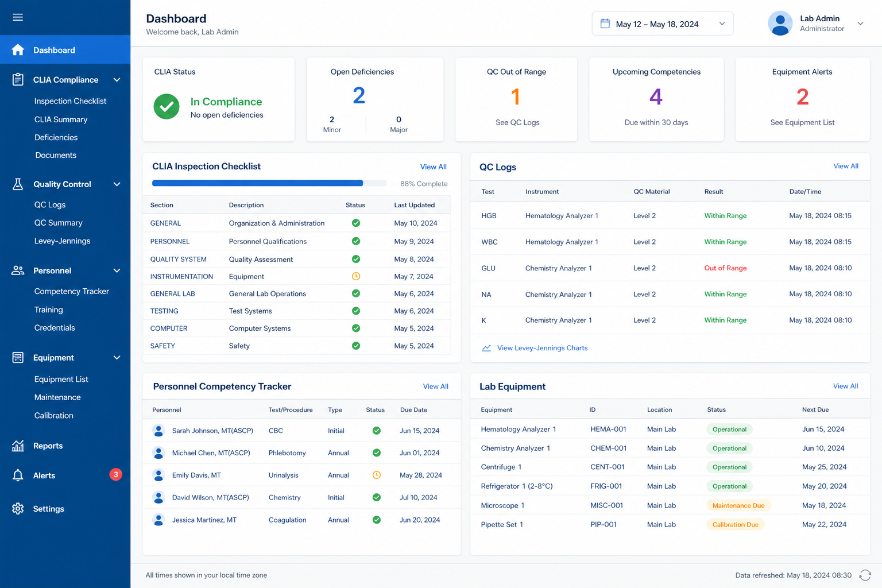
Task: Open Levey-Jennings in sidebar
Action: tap(62, 241)
